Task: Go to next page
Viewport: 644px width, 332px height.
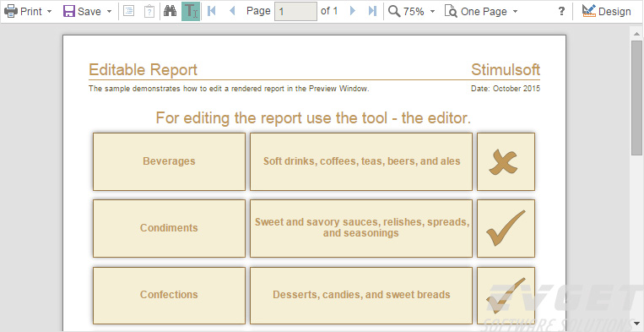Action: tap(353, 11)
